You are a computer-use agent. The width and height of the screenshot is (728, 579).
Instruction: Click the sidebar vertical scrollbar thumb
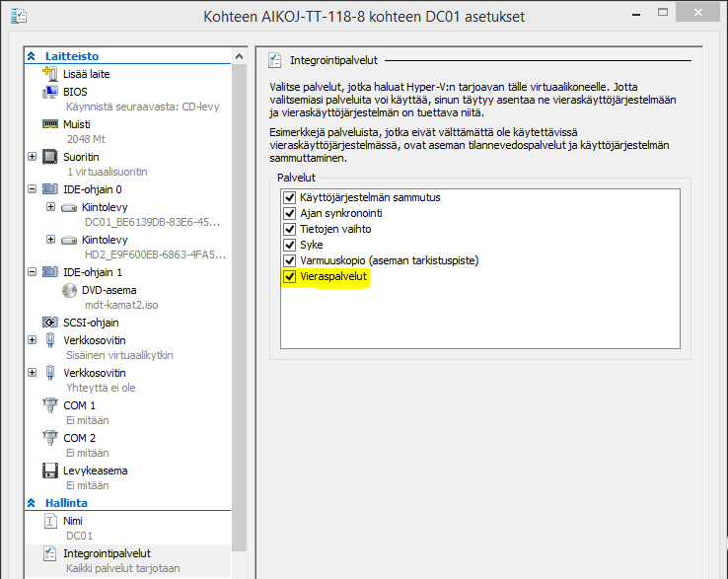click(239, 308)
